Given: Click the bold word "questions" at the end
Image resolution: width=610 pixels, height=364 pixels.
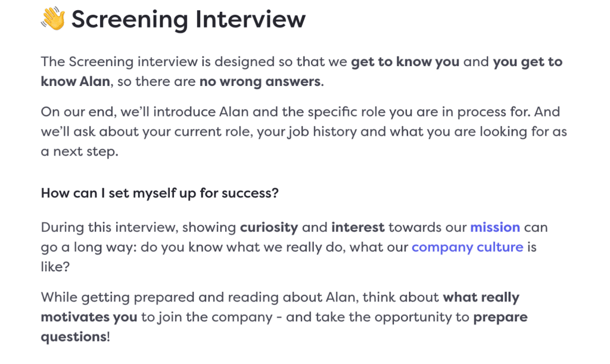Looking at the screenshot, I should point(73,337).
